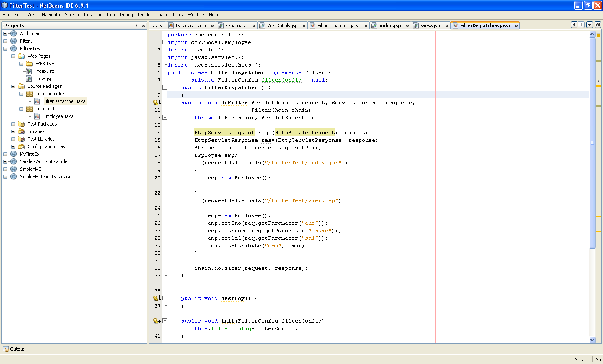Open the Tools menu
Viewport: 603px width, 364px height.
coord(178,15)
